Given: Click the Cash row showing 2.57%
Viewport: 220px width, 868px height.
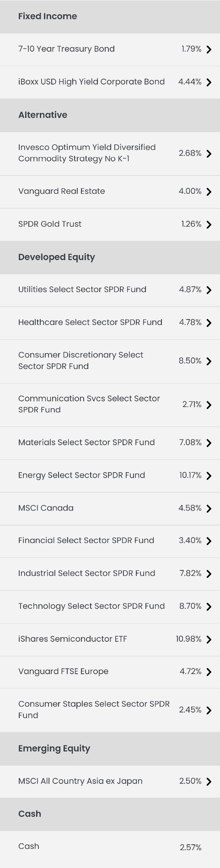Looking at the screenshot, I should coord(110,847).
